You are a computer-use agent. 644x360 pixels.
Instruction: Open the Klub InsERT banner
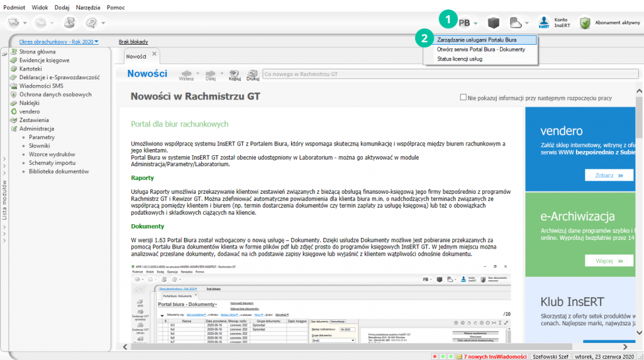click(x=580, y=310)
